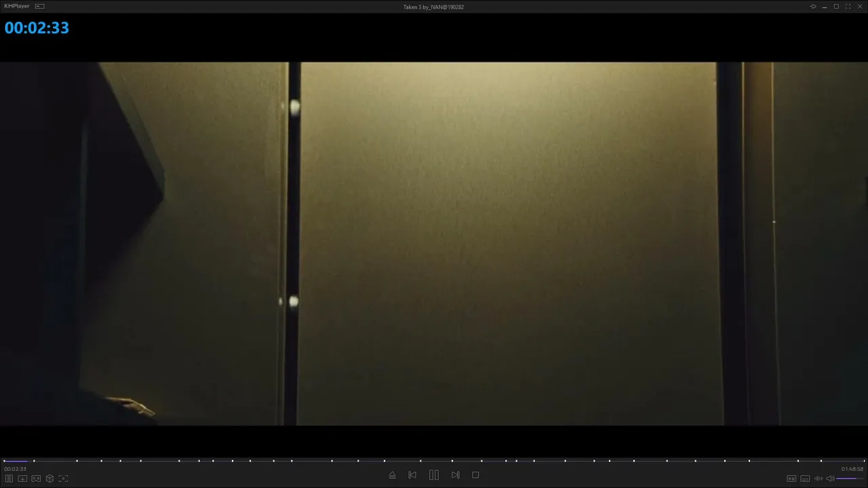Toggle the subtitles icon
The height and width of the screenshot is (488, 868).
(x=805, y=479)
